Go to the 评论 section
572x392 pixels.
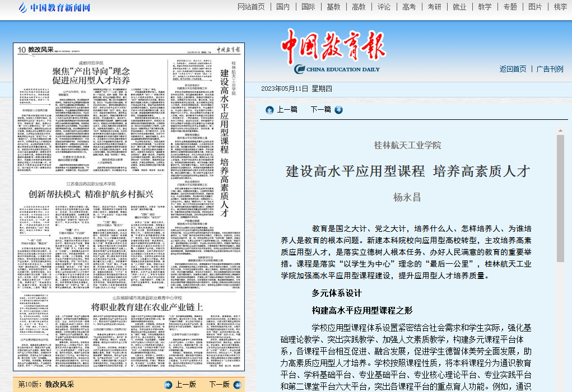click(384, 7)
